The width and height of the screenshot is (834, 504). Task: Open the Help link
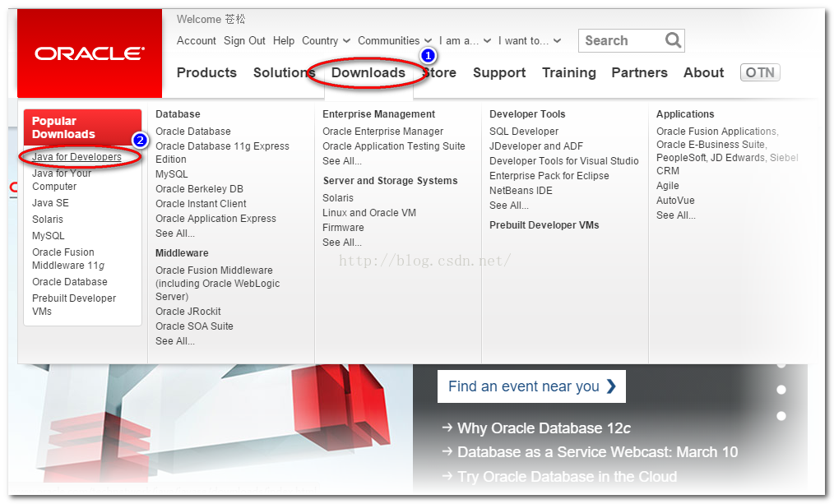[x=284, y=40]
